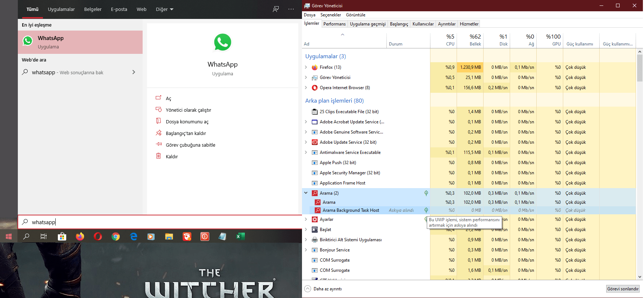This screenshot has width=644, height=298.
Task: Click the Arka plan işlemleri (80) group header
Action: 334,101
